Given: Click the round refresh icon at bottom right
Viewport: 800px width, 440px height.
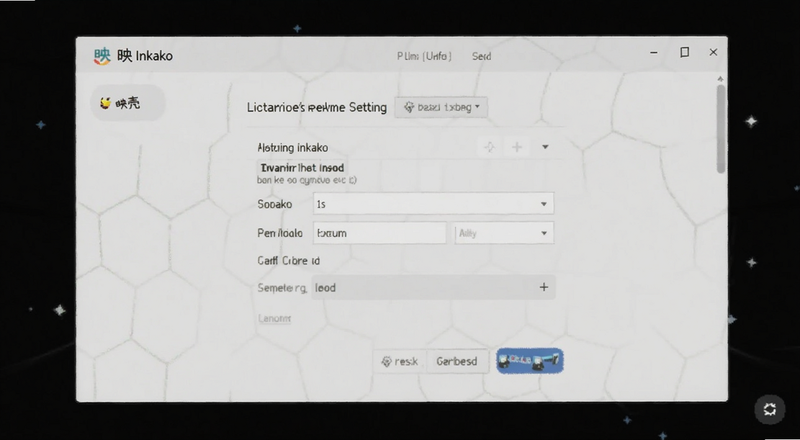Looking at the screenshot, I should click(x=770, y=409).
